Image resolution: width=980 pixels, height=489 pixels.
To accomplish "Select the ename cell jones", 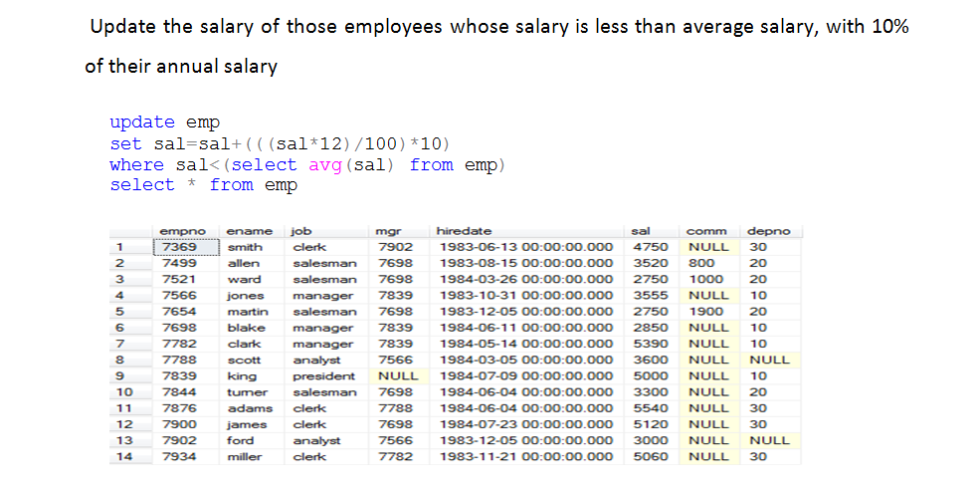I will [251, 296].
